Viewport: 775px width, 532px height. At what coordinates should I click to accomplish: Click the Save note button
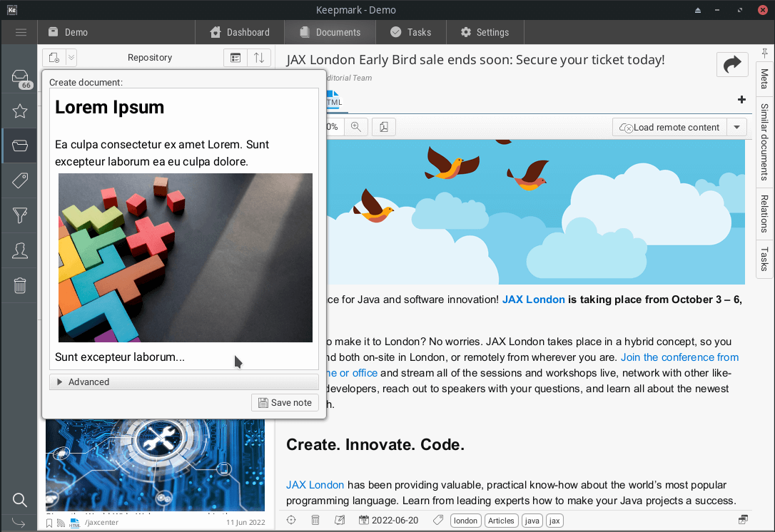tap(285, 402)
